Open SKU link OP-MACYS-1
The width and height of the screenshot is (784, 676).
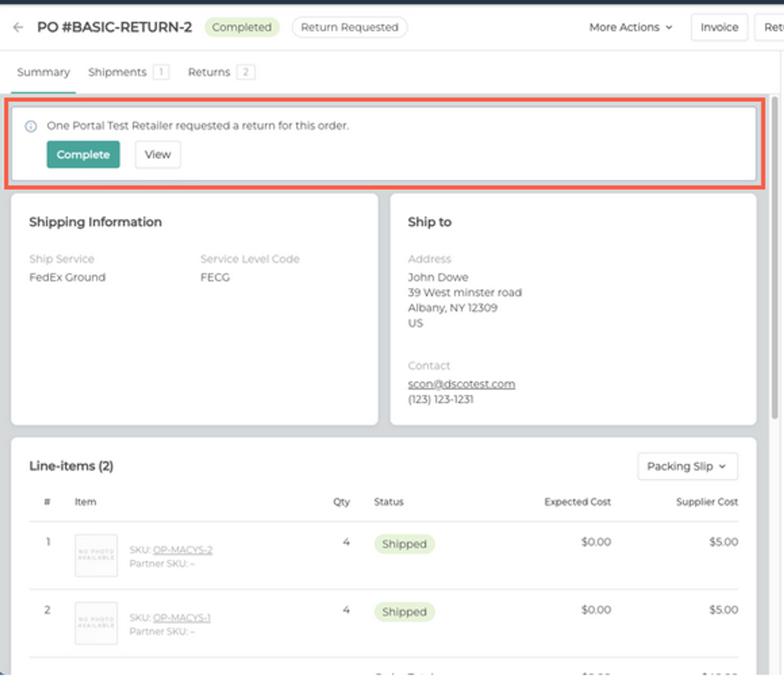[181, 618]
